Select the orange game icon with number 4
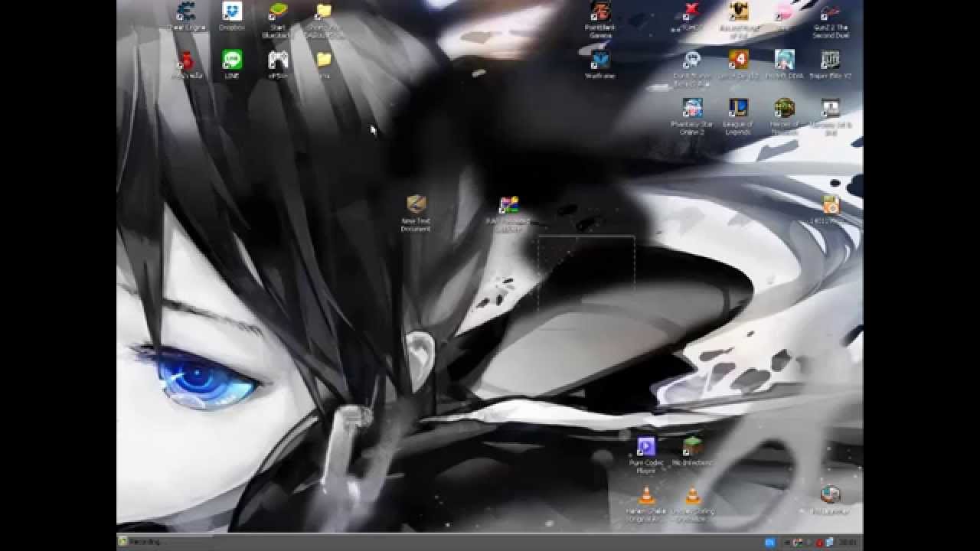 (738, 60)
